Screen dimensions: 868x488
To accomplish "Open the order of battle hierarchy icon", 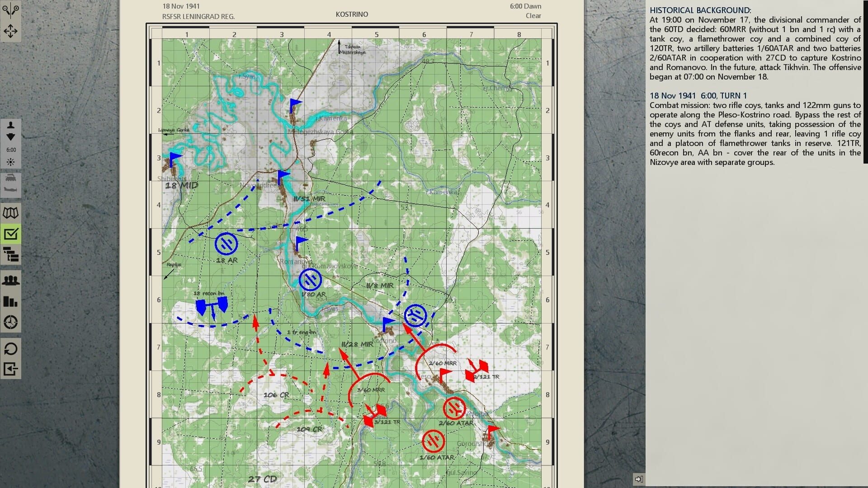I will point(11,256).
